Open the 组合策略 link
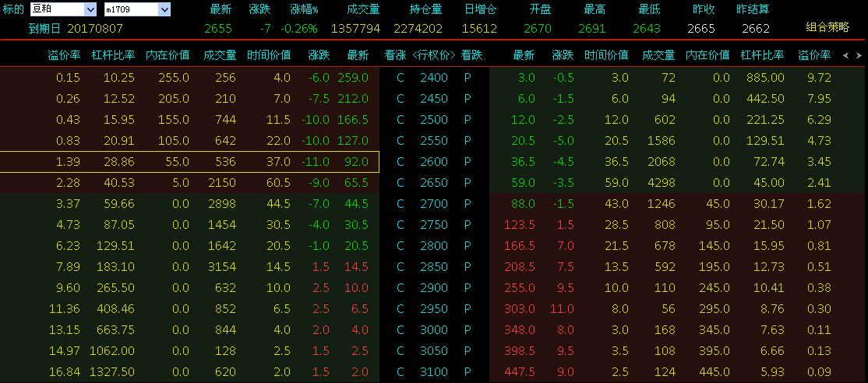The image size is (868, 383). [x=827, y=27]
